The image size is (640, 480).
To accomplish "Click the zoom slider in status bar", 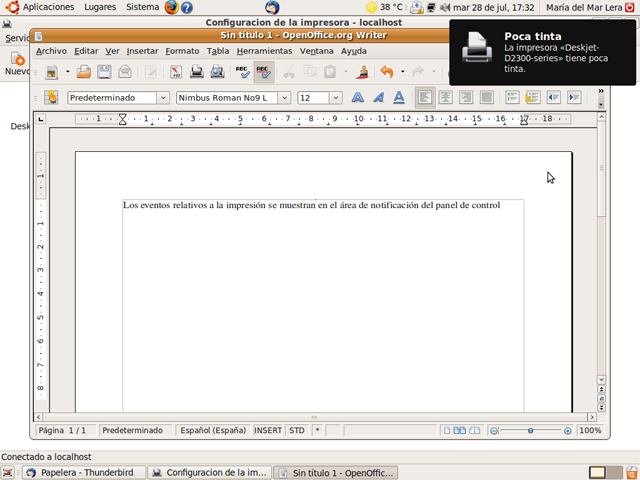I will (530, 430).
